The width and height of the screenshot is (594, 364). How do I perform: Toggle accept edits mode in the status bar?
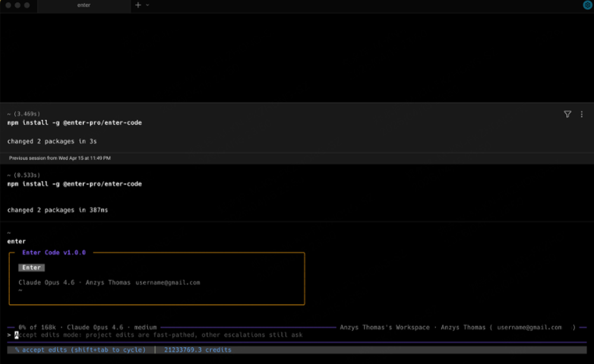(80, 350)
